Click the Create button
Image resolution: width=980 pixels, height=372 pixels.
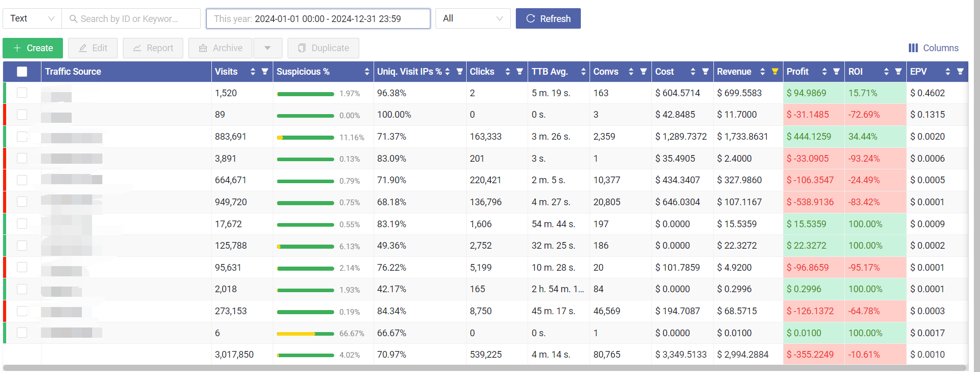coord(33,48)
